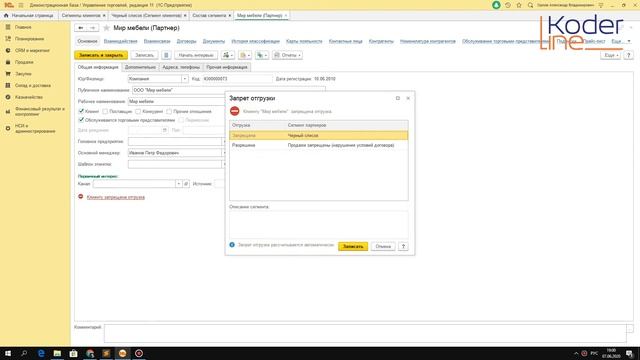Image resolution: width=640 pixels, height=360 pixels.
Task: Maximize the Запрет отгрузки dialog
Action: coord(398,98)
